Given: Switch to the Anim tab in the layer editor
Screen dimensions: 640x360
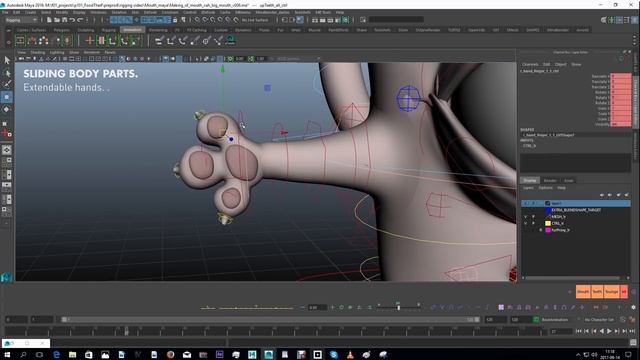Looking at the screenshot, I should click(568, 180).
